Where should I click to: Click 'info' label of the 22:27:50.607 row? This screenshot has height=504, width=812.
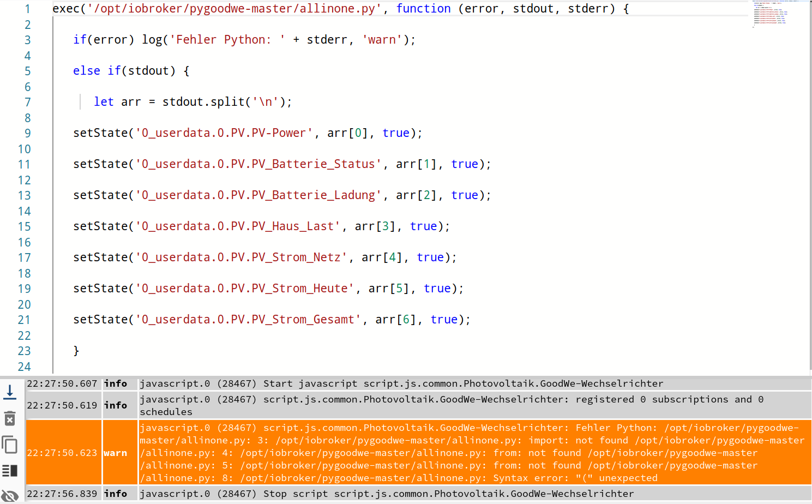point(116,383)
